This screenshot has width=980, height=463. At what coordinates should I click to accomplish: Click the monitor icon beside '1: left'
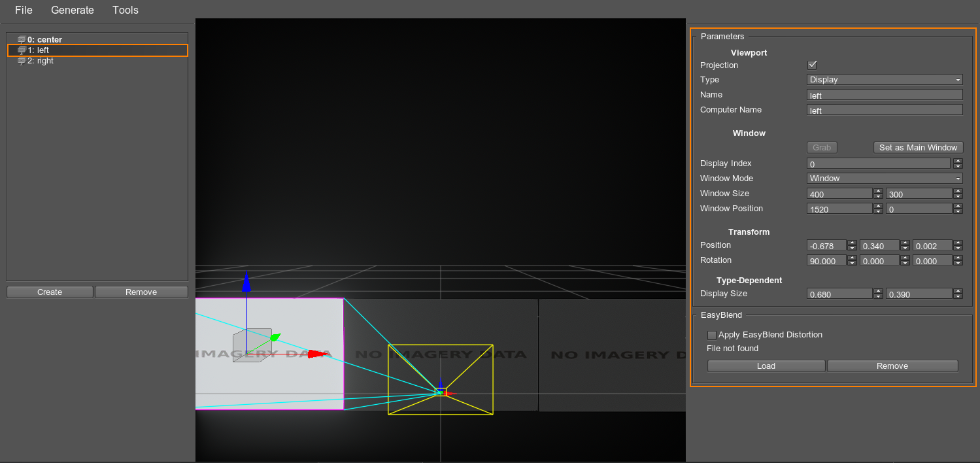click(x=22, y=50)
